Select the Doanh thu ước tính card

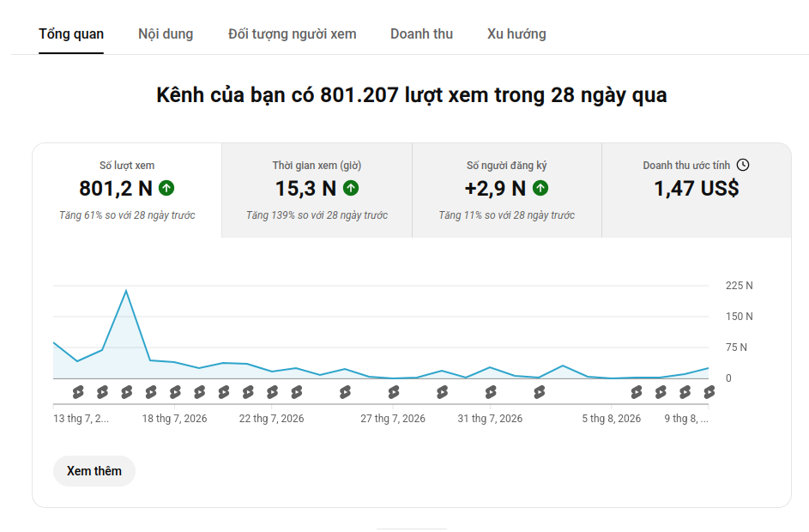coord(697,190)
